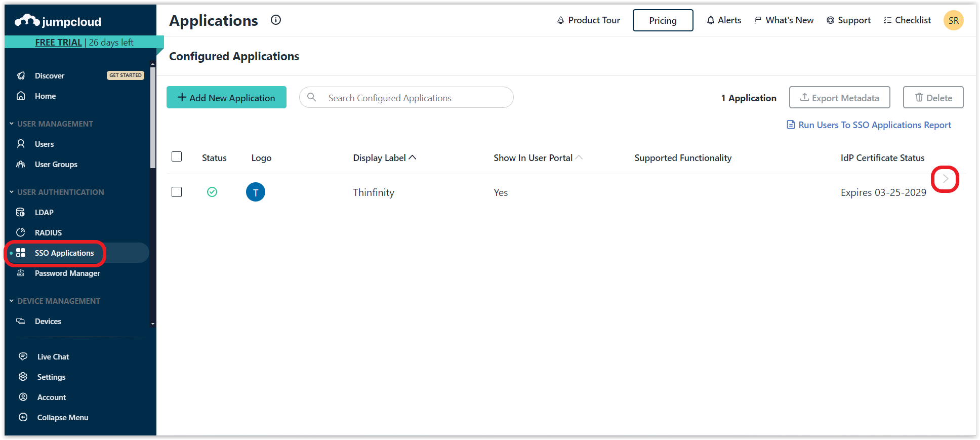
Task: Collapse the DEVICE MANAGEMENT section
Action: point(54,301)
